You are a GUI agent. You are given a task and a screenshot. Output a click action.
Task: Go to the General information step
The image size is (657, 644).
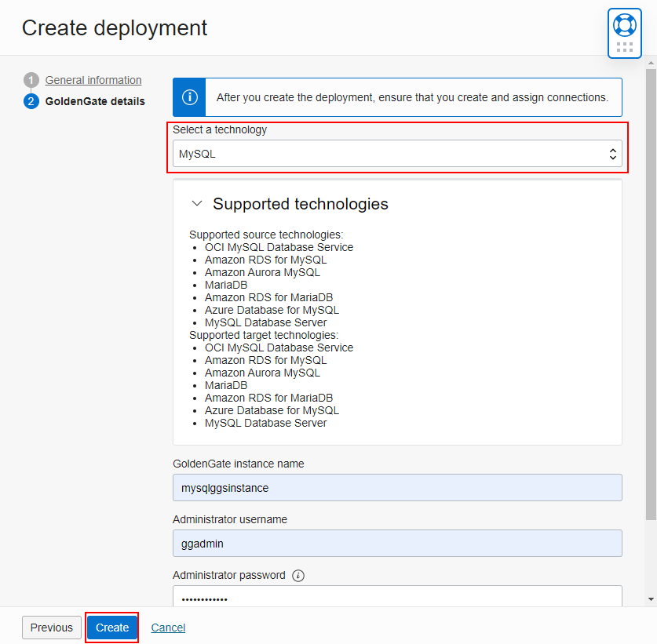(93, 80)
